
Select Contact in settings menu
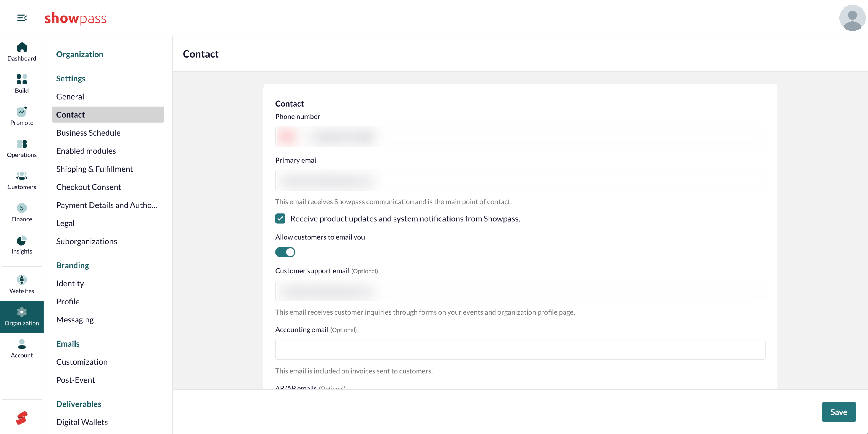(108, 115)
